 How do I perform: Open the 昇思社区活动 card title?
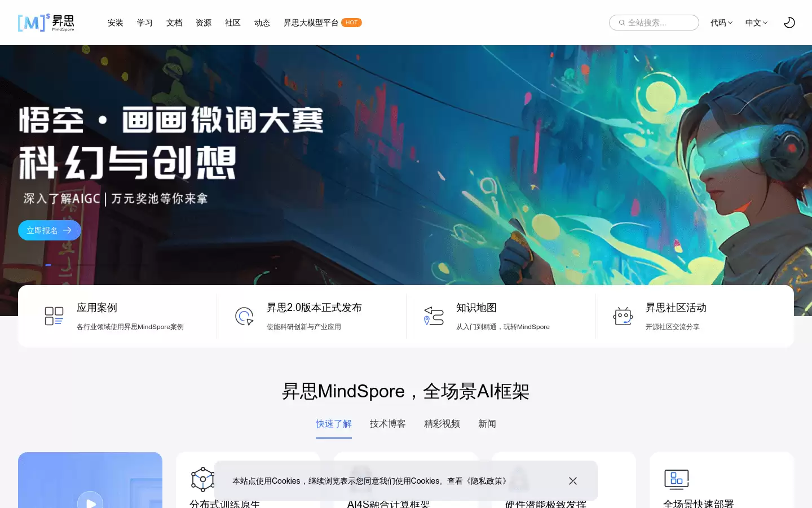pos(676,308)
